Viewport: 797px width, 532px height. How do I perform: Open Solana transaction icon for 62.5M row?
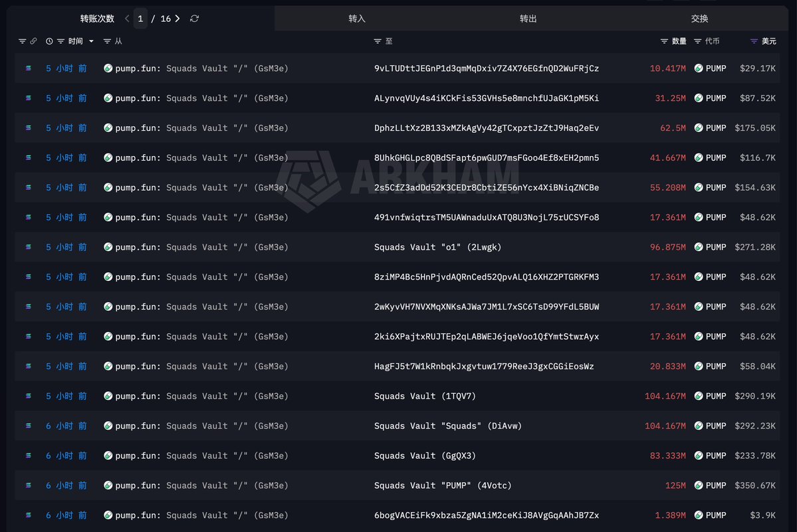pyautogui.click(x=29, y=128)
